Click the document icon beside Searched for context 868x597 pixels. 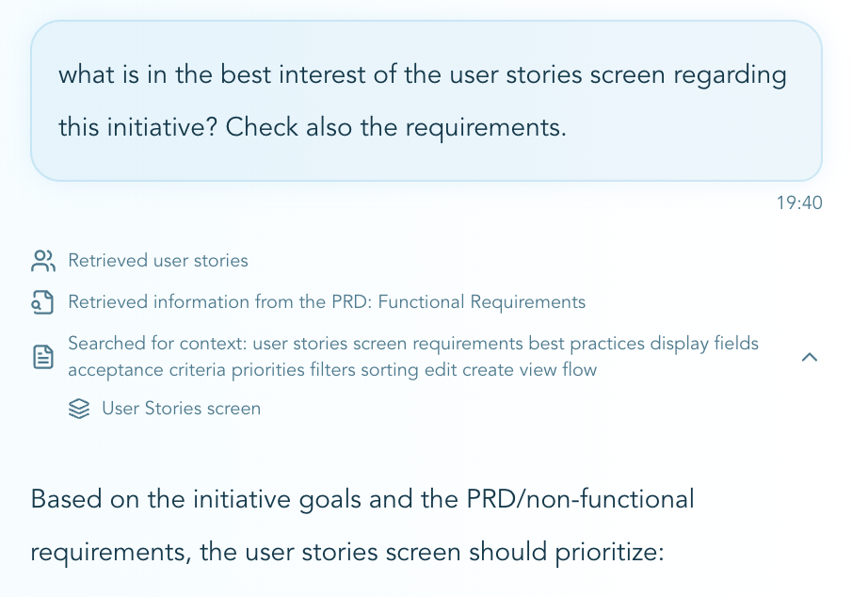point(42,357)
